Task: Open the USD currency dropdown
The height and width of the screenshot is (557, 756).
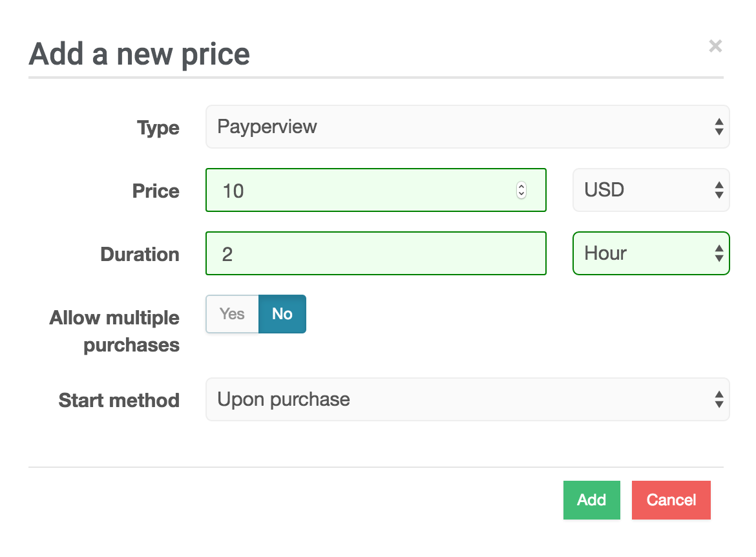Action: point(651,190)
